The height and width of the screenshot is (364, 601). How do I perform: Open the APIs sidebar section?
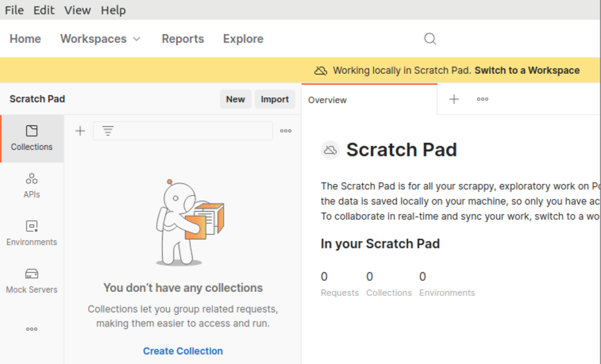pyautogui.click(x=32, y=185)
